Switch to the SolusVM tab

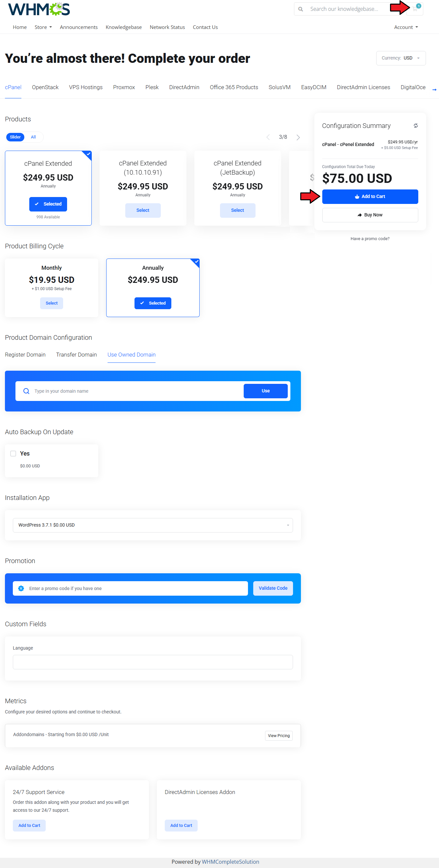pyautogui.click(x=280, y=87)
